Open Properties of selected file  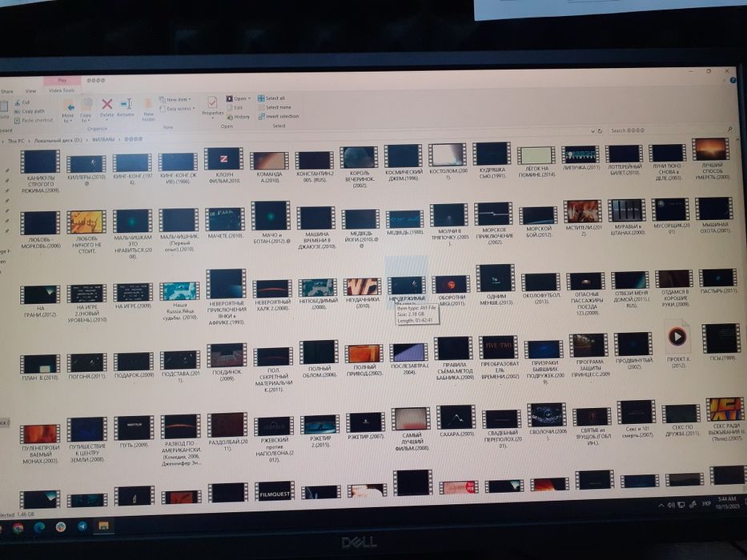tap(212, 106)
